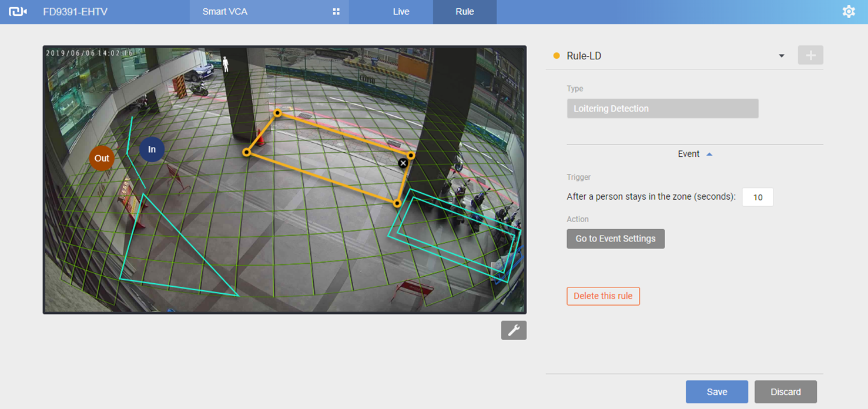Click Delete this rule button
The width and height of the screenshot is (868, 409).
pyautogui.click(x=603, y=296)
